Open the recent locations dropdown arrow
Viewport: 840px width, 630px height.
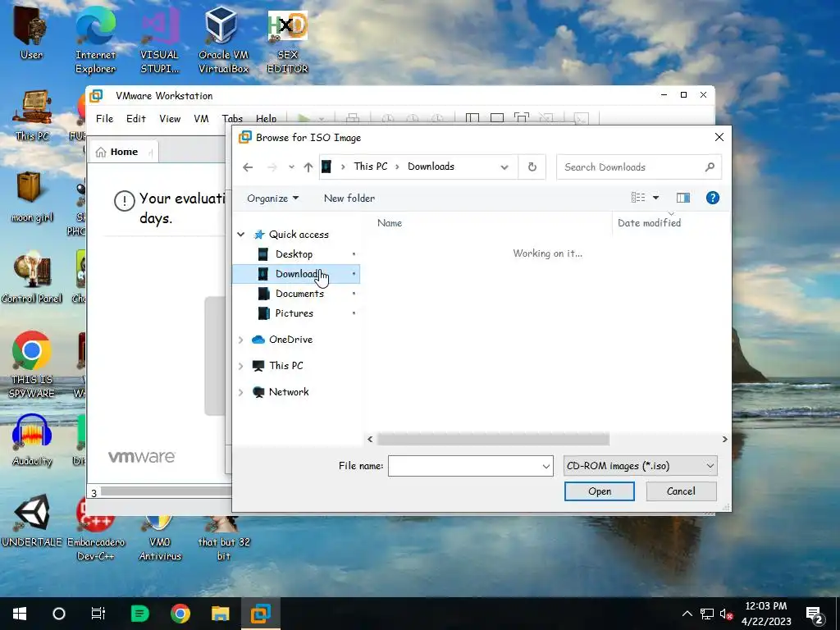point(291,167)
